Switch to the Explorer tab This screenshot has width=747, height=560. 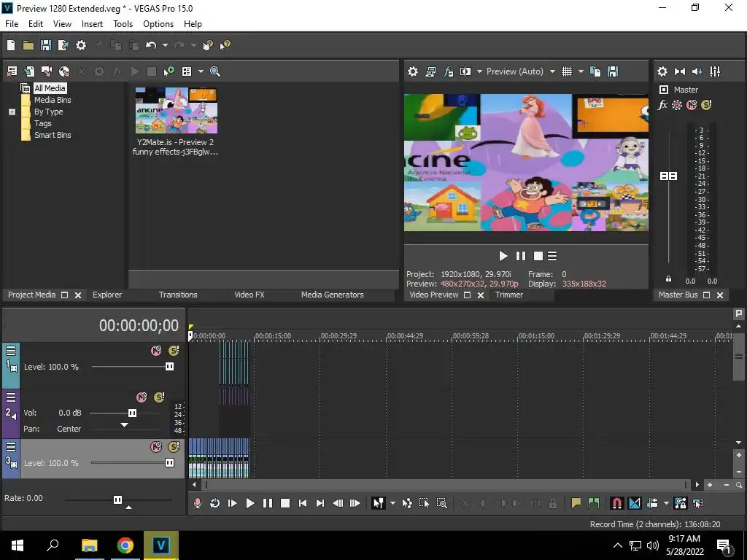107,295
